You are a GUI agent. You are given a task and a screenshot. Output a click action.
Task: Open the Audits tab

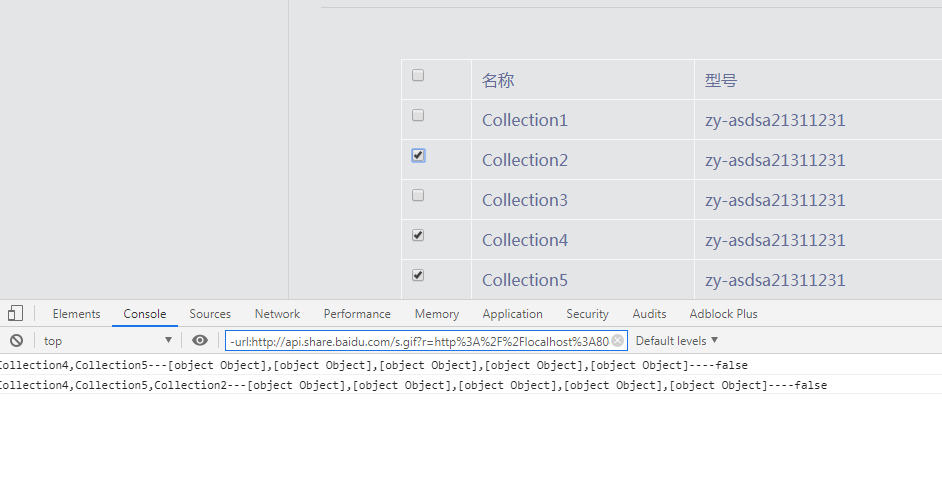(x=649, y=314)
